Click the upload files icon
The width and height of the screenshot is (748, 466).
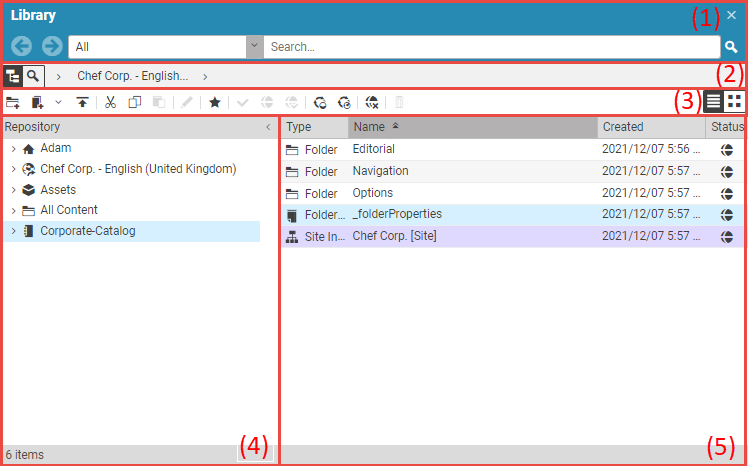82,102
